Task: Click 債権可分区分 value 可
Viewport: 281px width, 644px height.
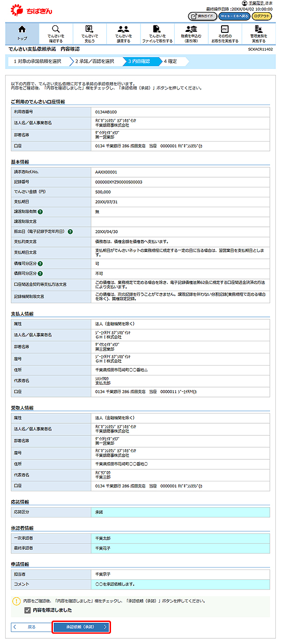Action: 97,263
